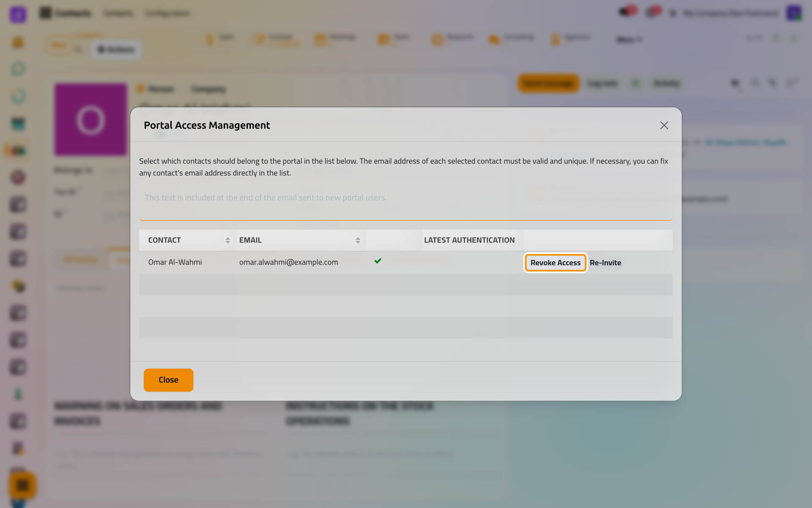Viewport: 812px width, 508px height.
Task: Sort the table by Contact column
Action: (x=187, y=240)
